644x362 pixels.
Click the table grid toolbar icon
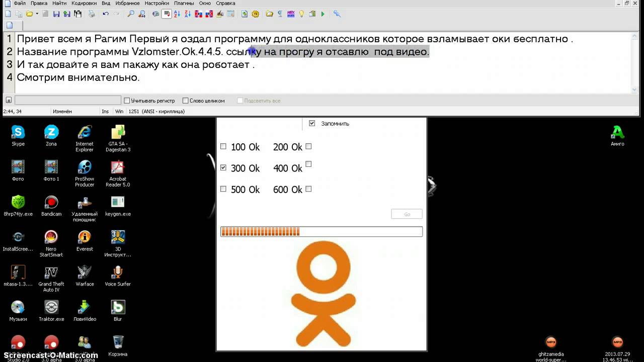[230, 14]
